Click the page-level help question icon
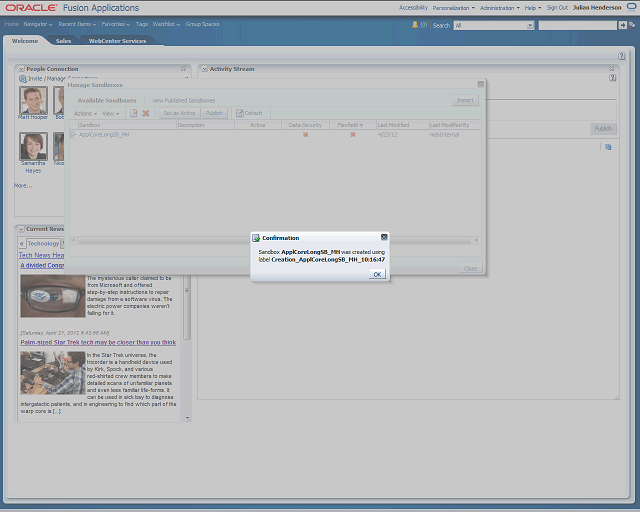Screen dimensions: 640x512 click(621, 56)
